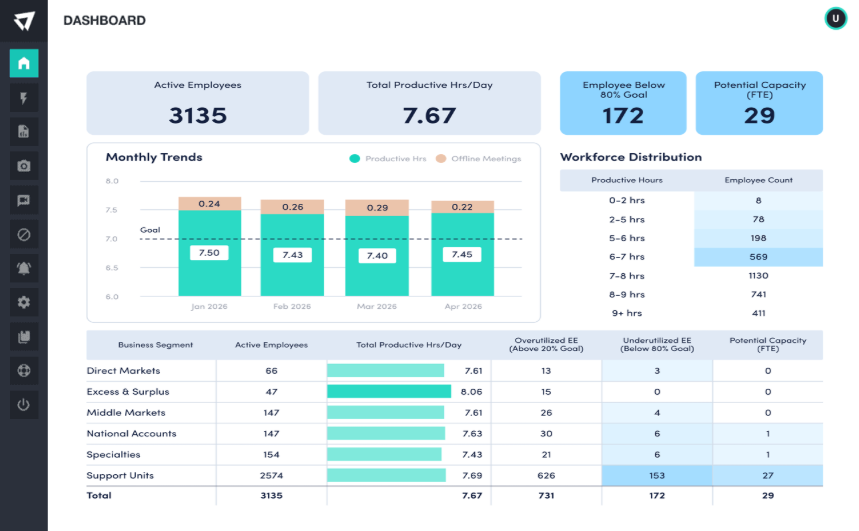Click the 153 underutilized cell

(x=657, y=475)
